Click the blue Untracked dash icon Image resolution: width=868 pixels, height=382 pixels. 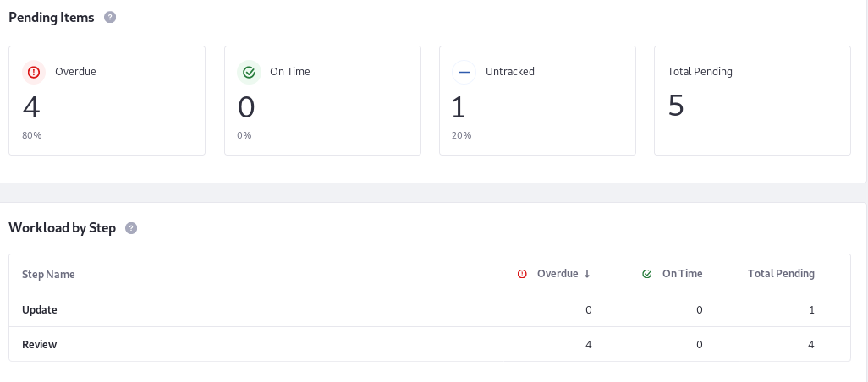click(464, 72)
